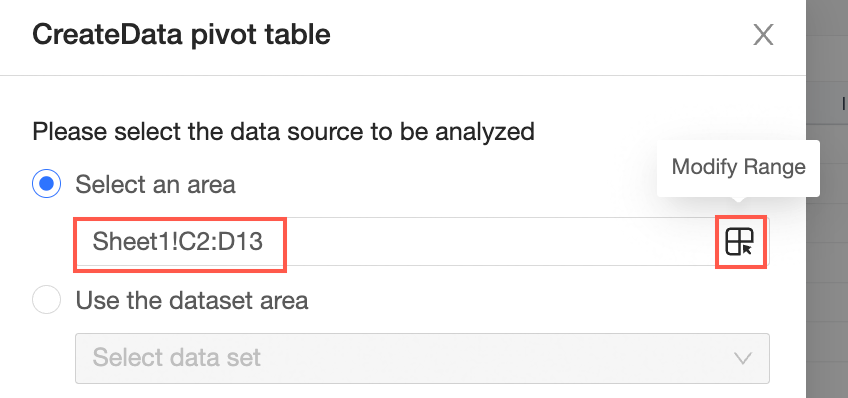Click the 'Select data set' placeholder text

click(176, 357)
